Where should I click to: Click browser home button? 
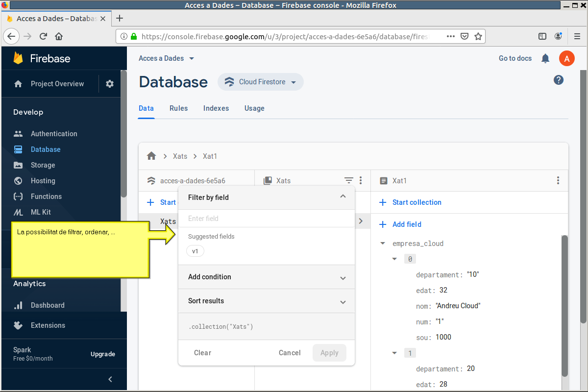(59, 36)
